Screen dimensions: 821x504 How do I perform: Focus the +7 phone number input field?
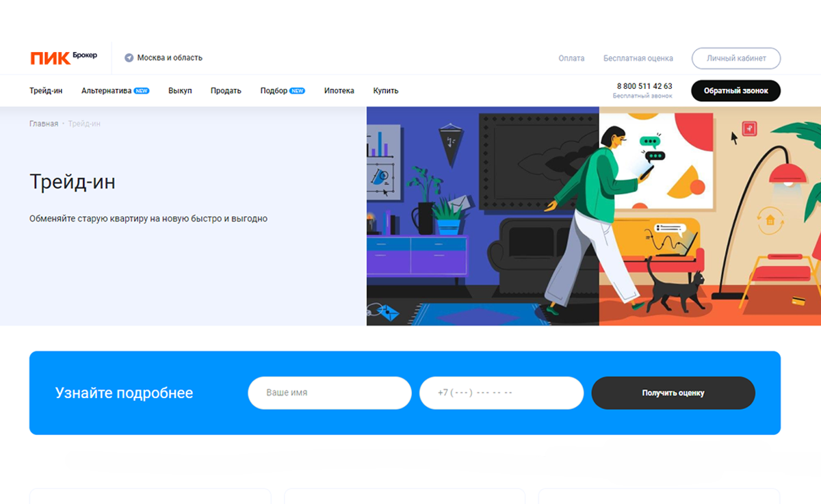coord(501,393)
